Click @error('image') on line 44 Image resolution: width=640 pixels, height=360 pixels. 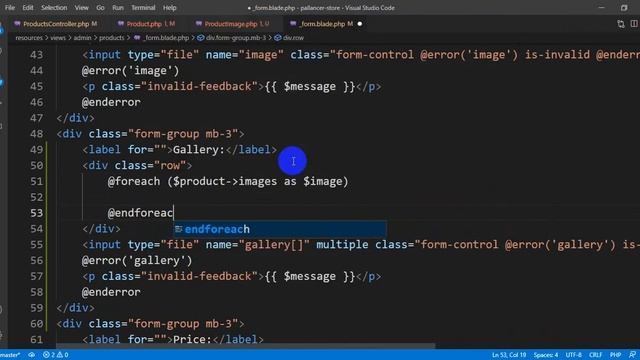click(131, 71)
